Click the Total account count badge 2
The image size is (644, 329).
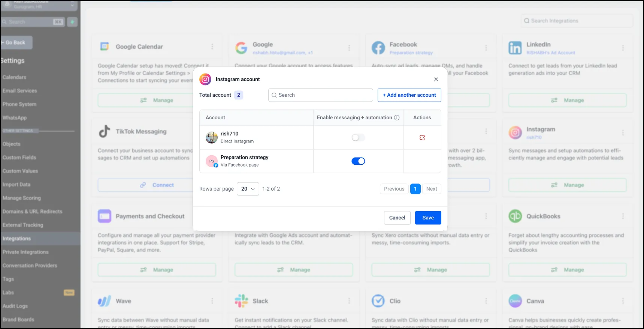pyautogui.click(x=239, y=95)
